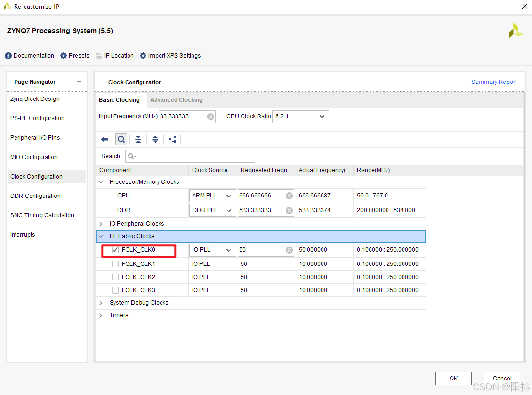Go to SMC Timing Calculation page
This screenshot has height=395, width=532.
[42, 215]
